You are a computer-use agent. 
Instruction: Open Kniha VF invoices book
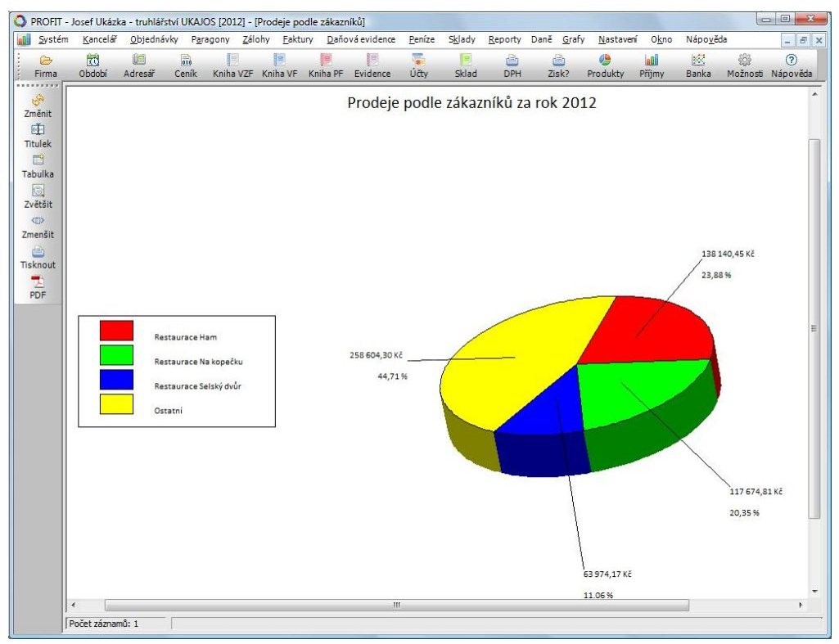(279, 65)
